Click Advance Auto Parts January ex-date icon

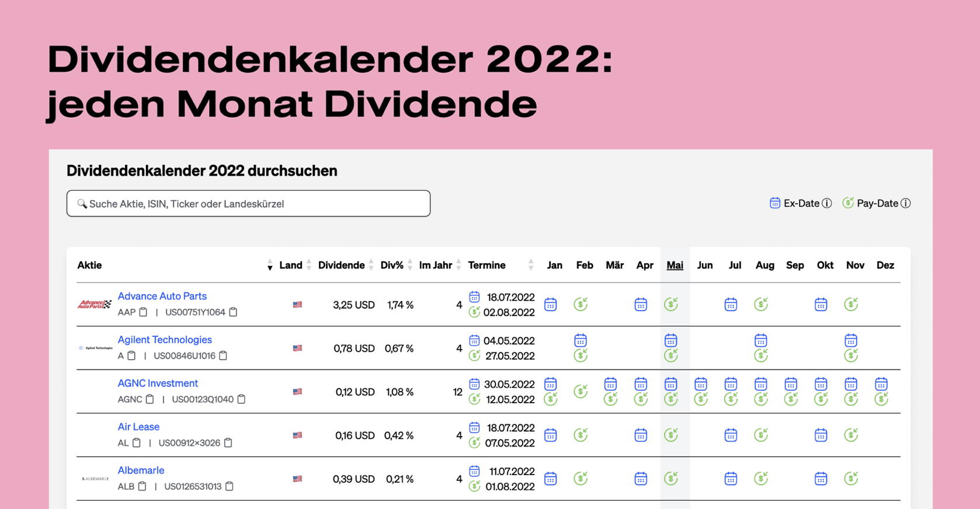tap(551, 304)
